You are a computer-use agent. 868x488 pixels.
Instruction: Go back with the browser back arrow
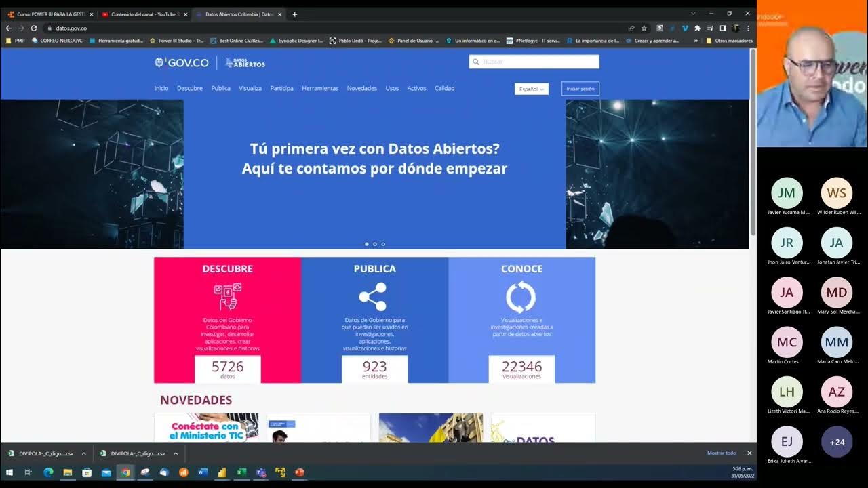(x=8, y=28)
